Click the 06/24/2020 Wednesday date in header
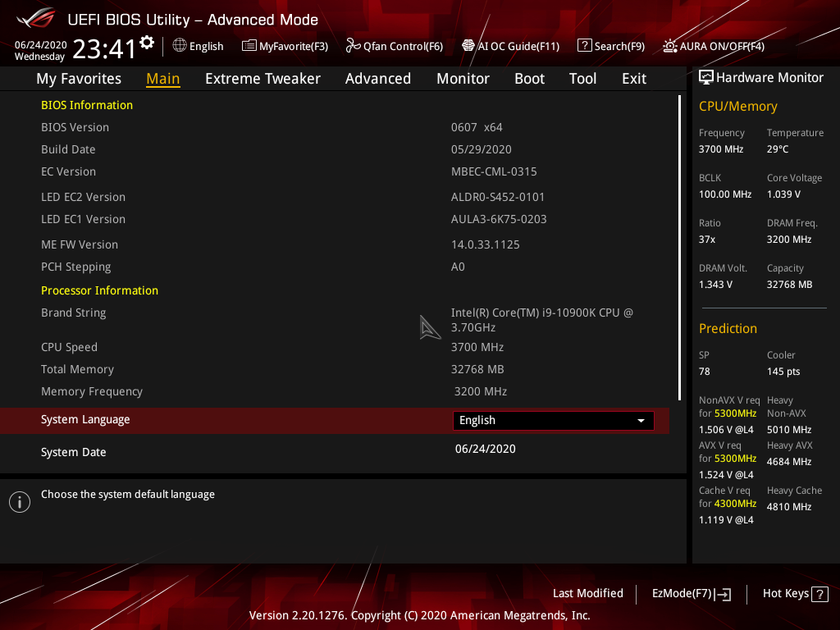The image size is (840, 630). [x=40, y=50]
